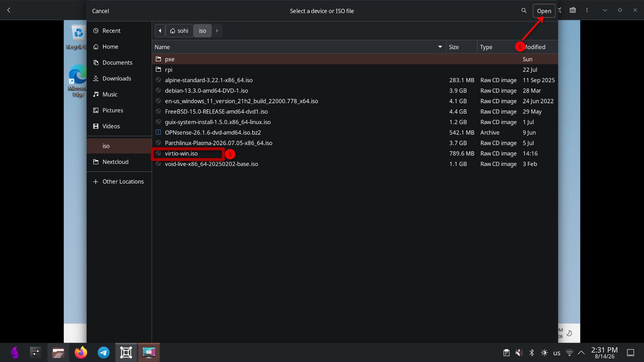Click the us keyboard layout indicator
Viewport: 644px width, 362px height.
[557, 353]
